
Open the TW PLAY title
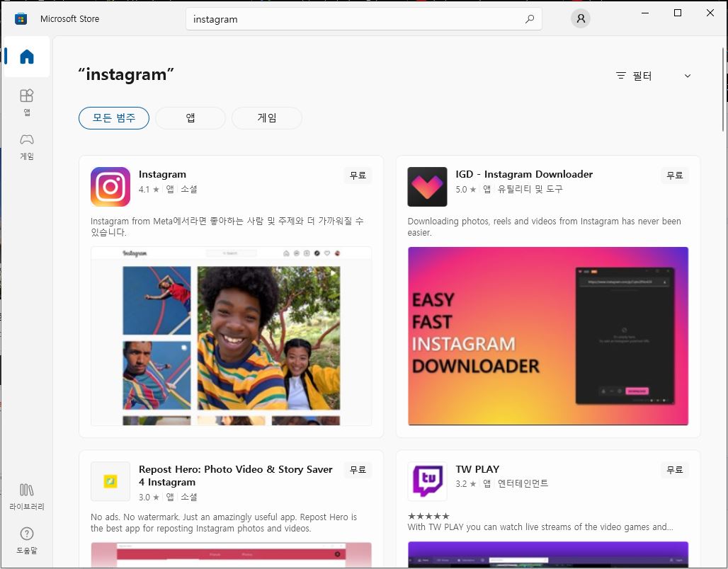(477, 469)
